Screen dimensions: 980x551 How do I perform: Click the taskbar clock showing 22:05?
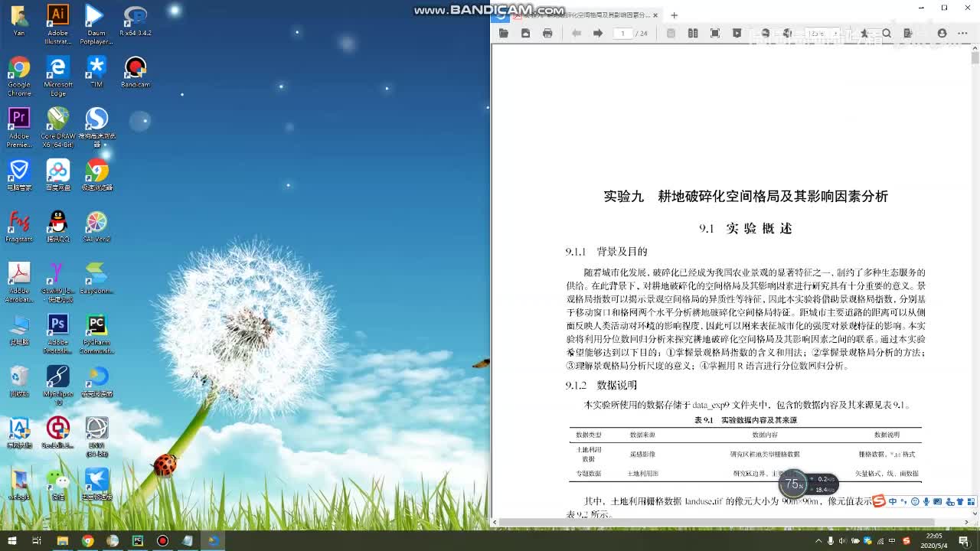tap(934, 540)
